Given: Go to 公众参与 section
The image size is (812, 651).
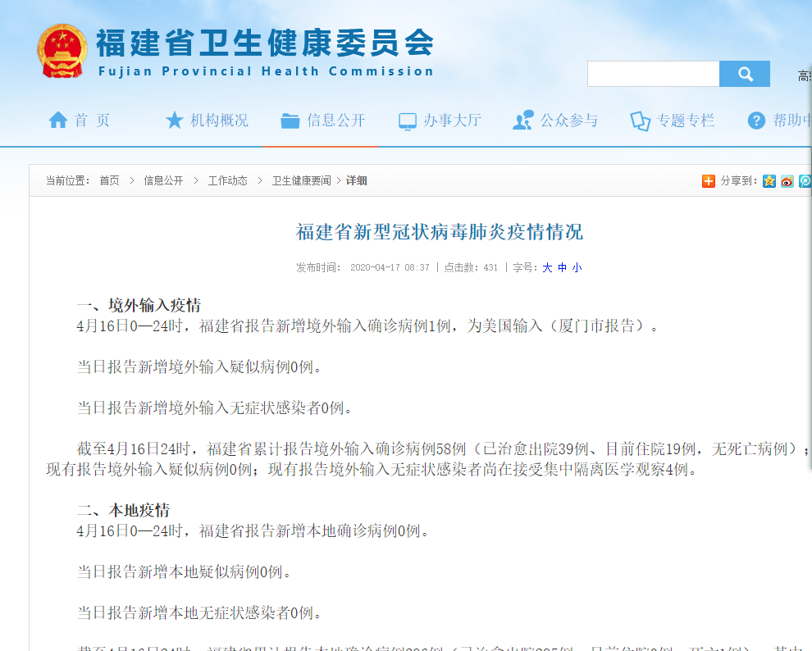Looking at the screenshot, I should (x=555, y=121).
